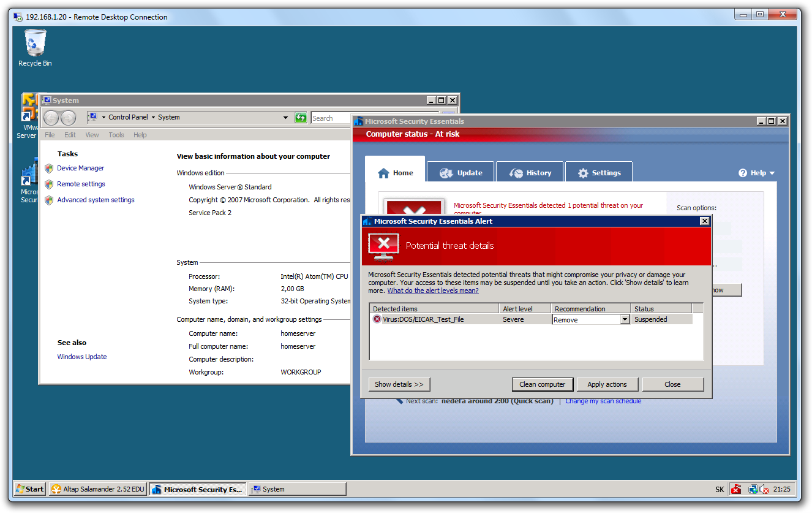
Task: Switch to the History tab
Action: tap(530, 173)
